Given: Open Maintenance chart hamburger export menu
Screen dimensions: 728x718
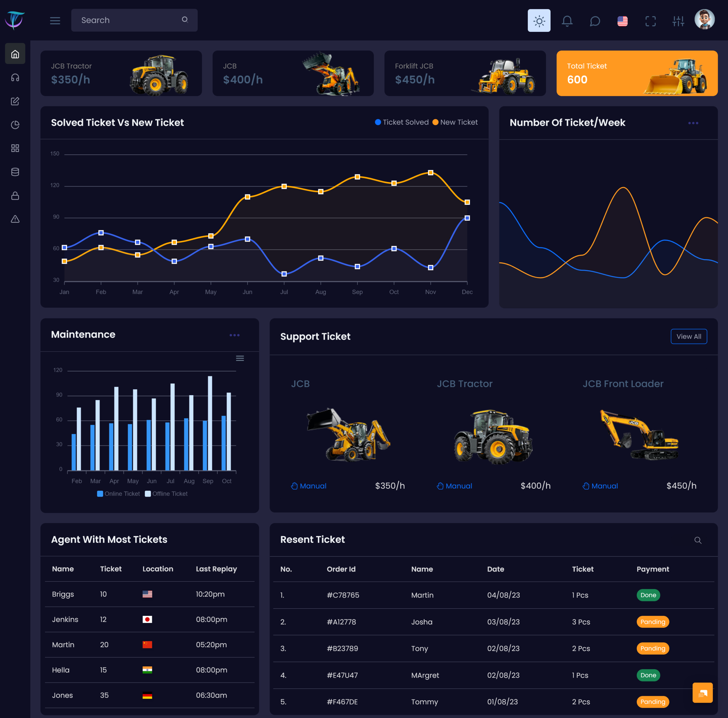Looking at the screenshot, I should point(240,358).
